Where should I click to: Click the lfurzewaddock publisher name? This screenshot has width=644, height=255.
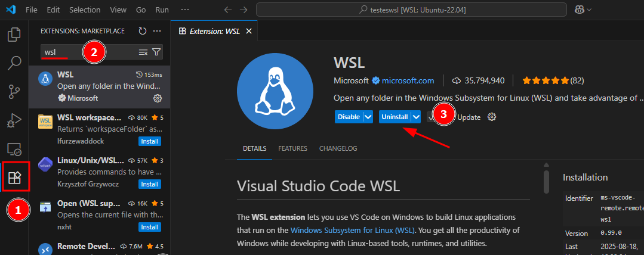(x=81, y=141)
